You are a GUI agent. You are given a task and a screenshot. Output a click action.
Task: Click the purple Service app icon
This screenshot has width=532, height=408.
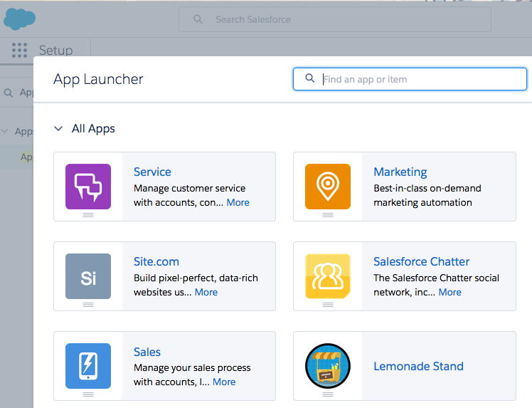tap(88, 187)
